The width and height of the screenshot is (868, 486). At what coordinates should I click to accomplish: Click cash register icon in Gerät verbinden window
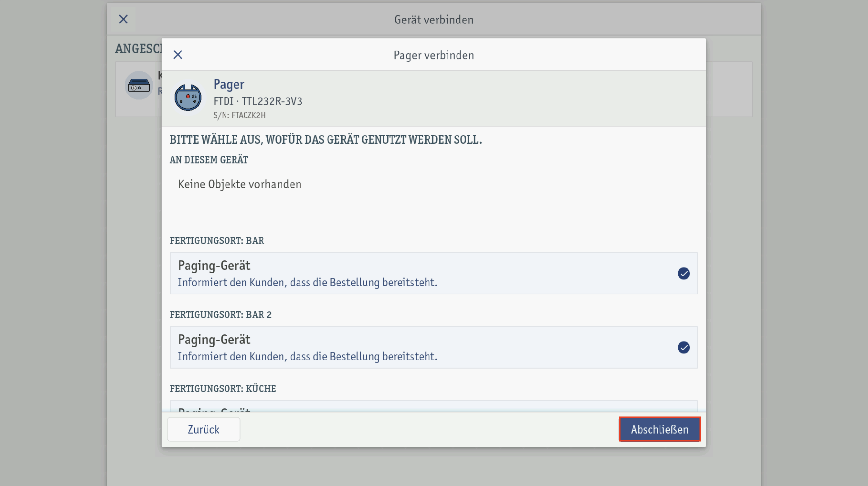[139, 85]
